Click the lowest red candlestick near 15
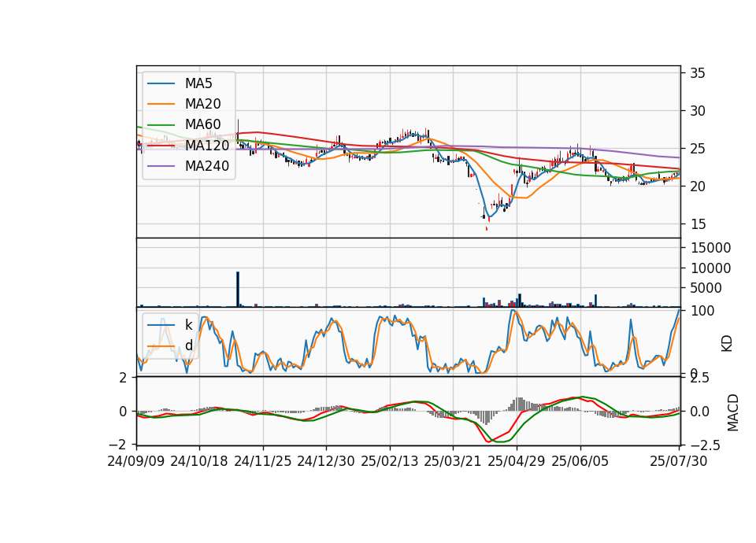This screenshot has height=543, width=756. pos(487,228)
